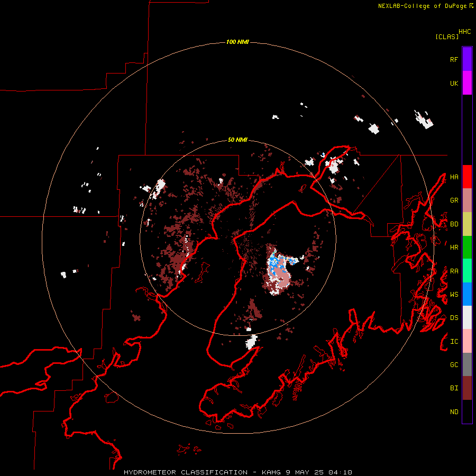Click the ND legend label

point(454,412)
